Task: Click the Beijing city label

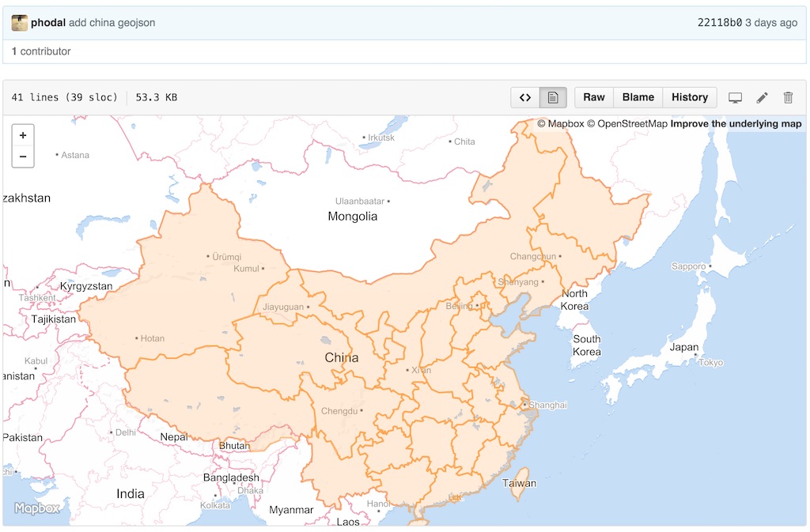Action: (x=460, y=306)
